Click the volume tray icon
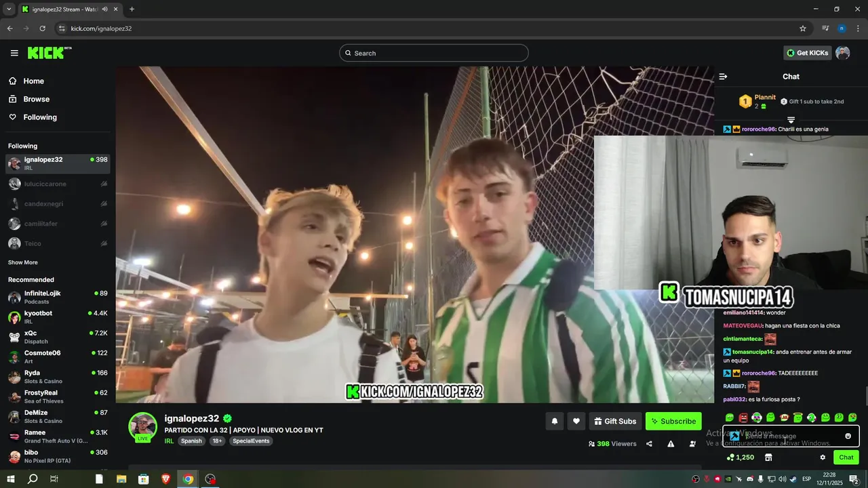 coord(782,479)
